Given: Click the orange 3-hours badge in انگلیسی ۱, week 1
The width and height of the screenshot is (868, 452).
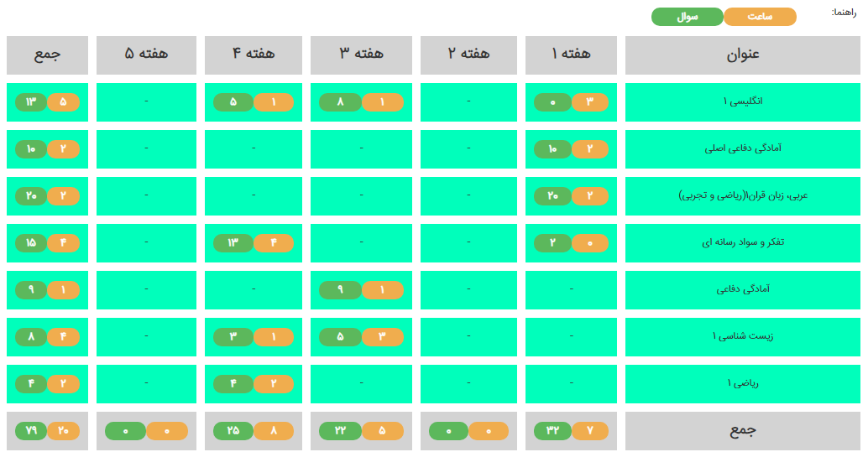Looking at the screenshot, I should coord(590,102).
